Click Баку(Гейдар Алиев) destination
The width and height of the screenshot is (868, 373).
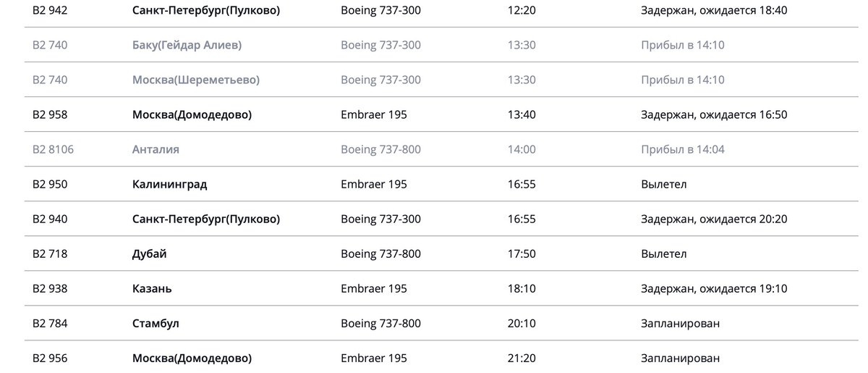pyautogui.click(x=187, y=45)
